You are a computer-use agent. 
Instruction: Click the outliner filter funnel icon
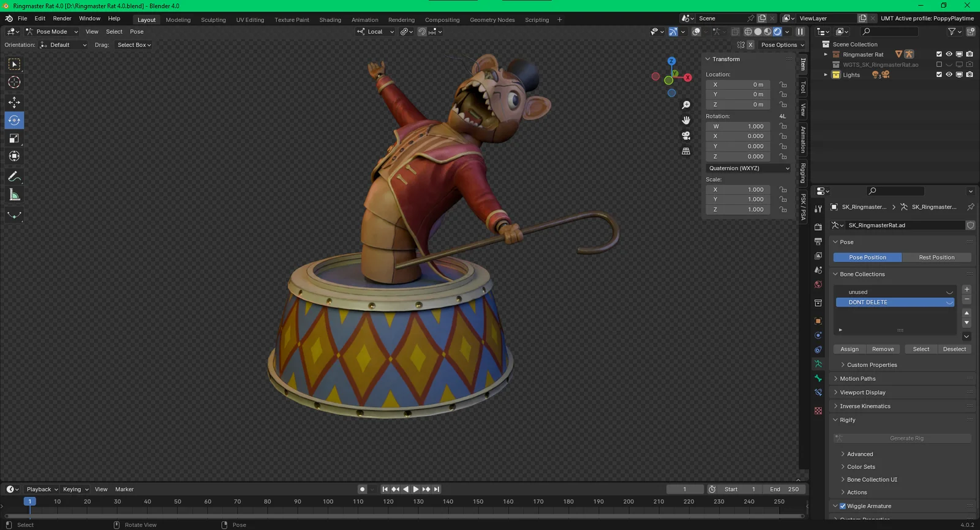coord(952,31)
